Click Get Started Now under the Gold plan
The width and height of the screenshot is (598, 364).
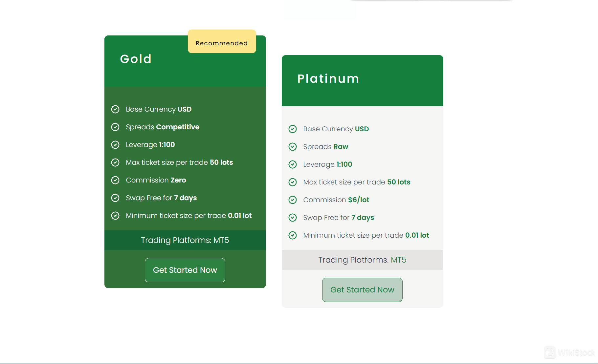pyautogui.click(x=185, y=270)
